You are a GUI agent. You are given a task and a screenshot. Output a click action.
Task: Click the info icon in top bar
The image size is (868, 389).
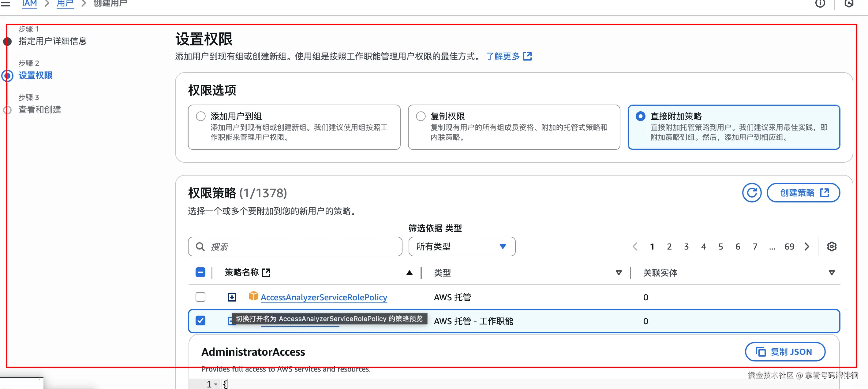click(x=820, y=3)
